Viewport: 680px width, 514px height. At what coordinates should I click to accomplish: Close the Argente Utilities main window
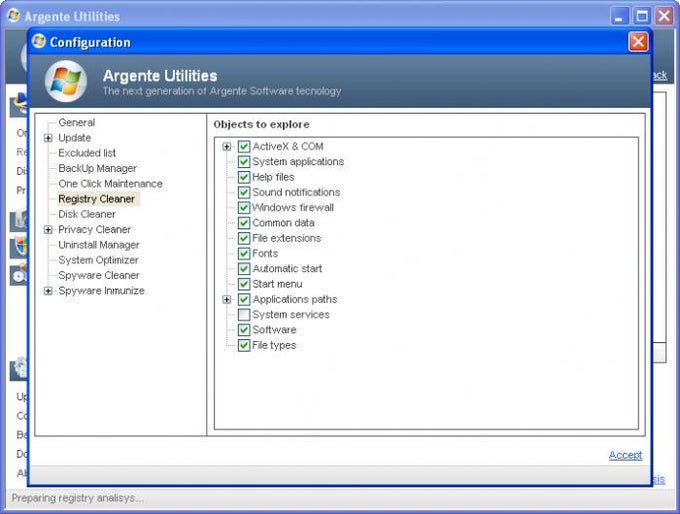tap(664, 16)
